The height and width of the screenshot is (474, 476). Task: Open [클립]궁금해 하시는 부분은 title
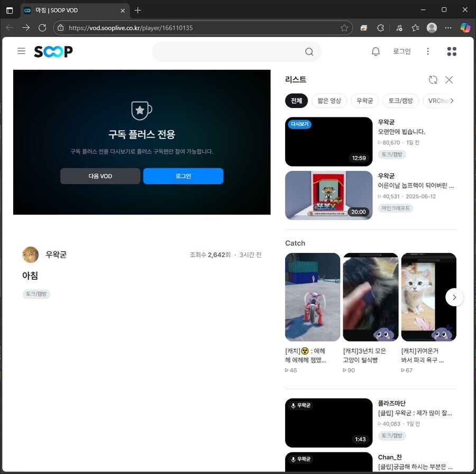(415, 467)
